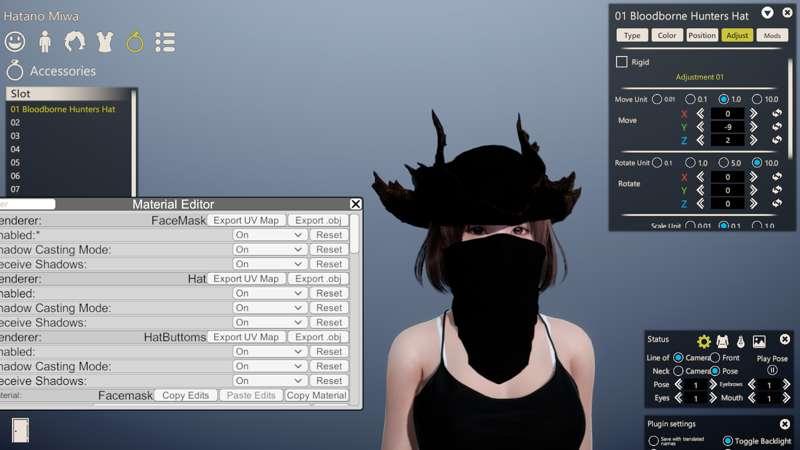This screenshot has height=450, width=800.
Task: Decrease Rotate X value arrow
Action: 701,177
